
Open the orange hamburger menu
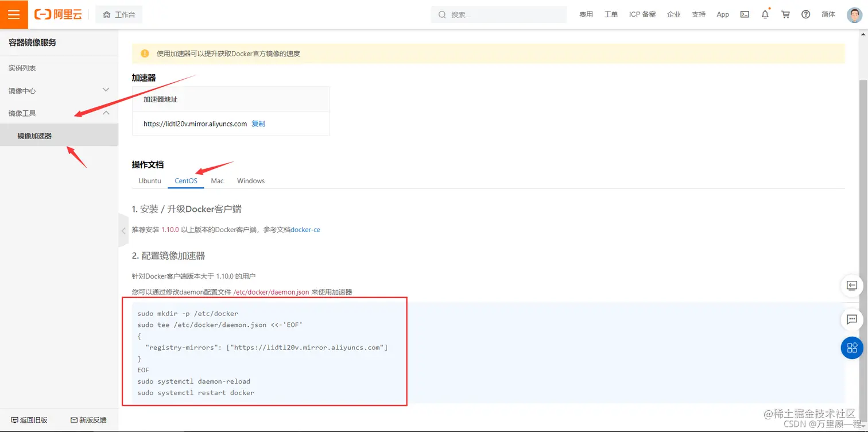click(x=14, y=14)
